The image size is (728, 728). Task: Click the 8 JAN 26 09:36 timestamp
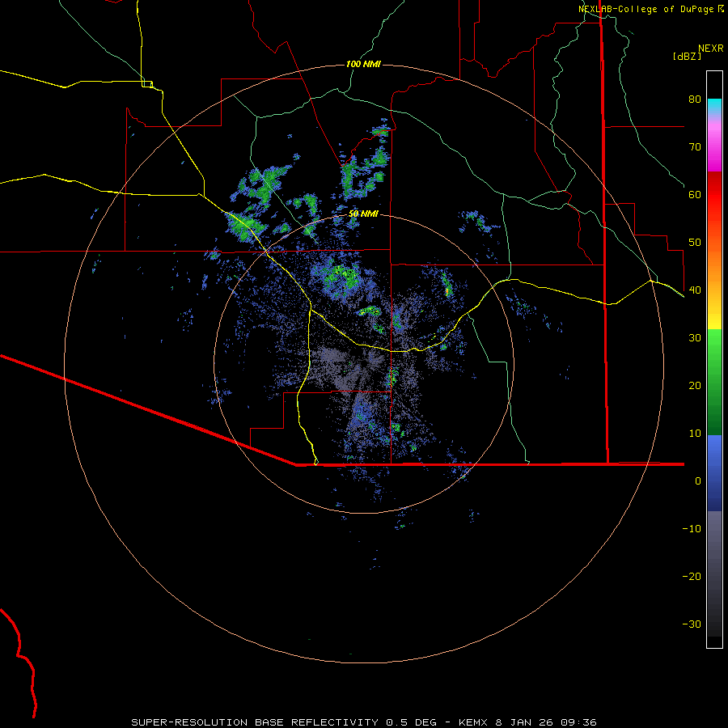[x=545, y=722]
